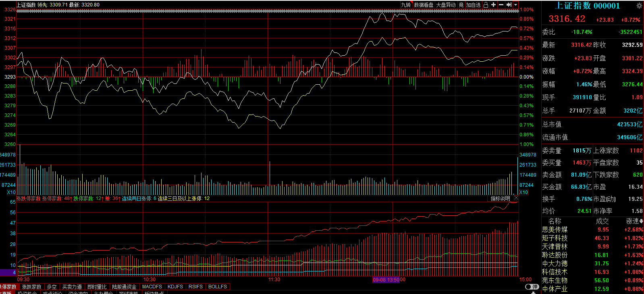644x294 pixels.
Task: Click the 昨收 value 3292.59
Action: pyautogui.click(x=632, y=45)
